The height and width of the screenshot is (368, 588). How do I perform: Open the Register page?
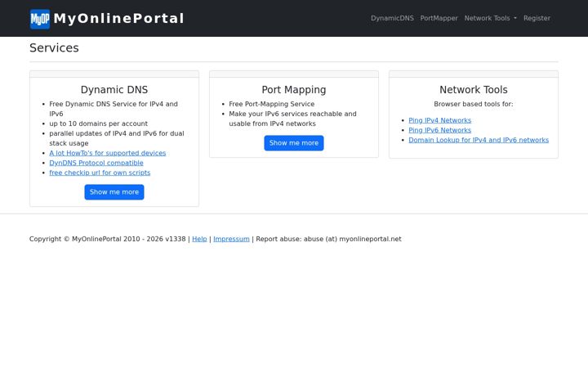(537, 18)
